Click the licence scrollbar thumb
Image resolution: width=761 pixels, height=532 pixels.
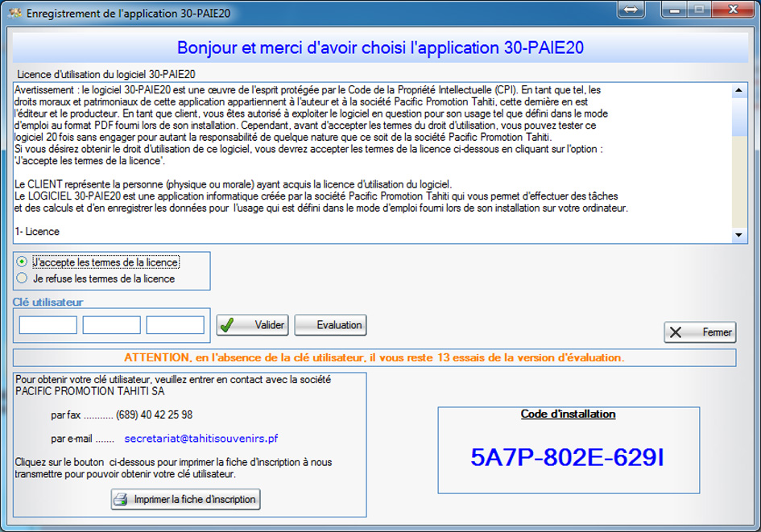coord(738,117)
